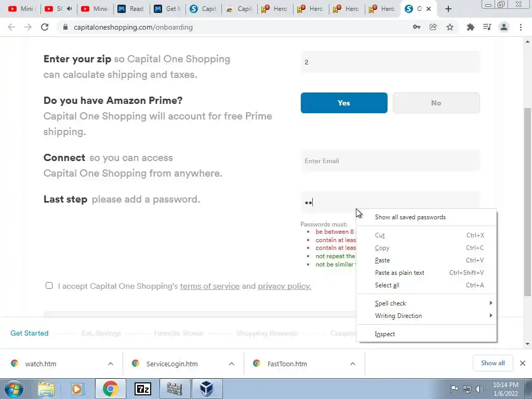Switch to the Read tab
Image resolution: width=532 pixels, height=399 pixels.
point(131,9)
